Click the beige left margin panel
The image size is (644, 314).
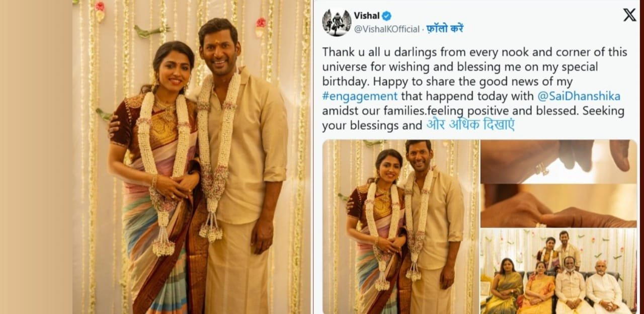(x=36, y=157)
